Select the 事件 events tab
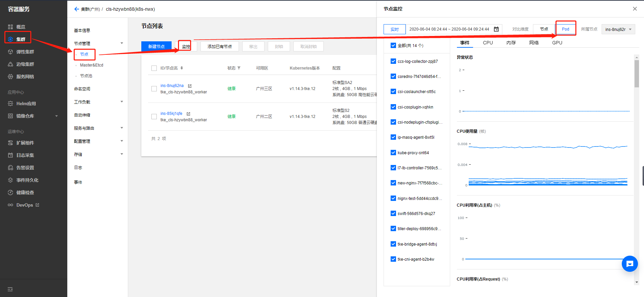The height and width of the screenshot is (297, 644). pyautogui.click(x=465, y=43)
